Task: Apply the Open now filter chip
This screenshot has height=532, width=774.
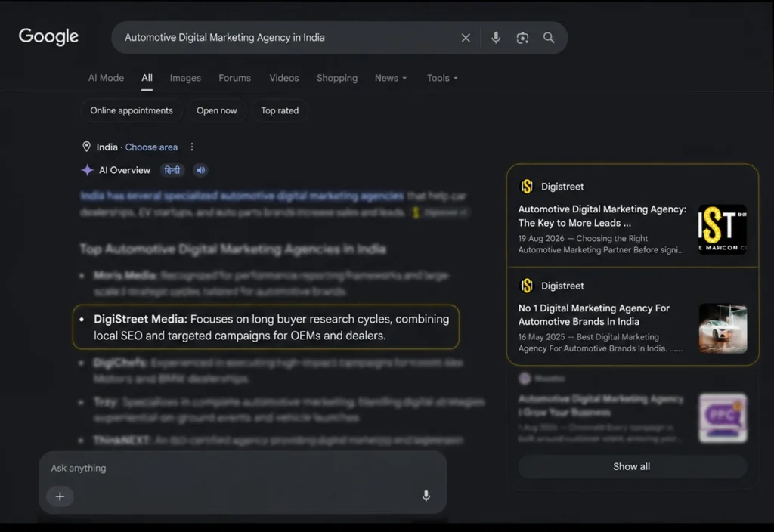Action: [x=217, y=110]
